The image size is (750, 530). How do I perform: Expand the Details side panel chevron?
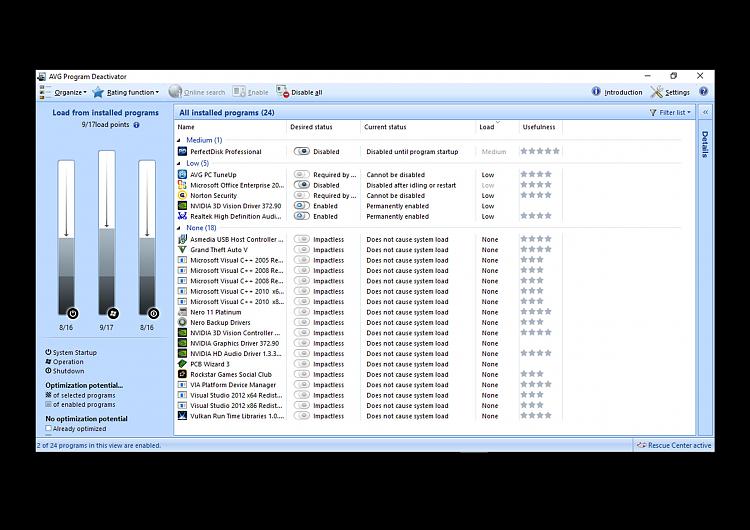pyautogui.click(x=706, y=112)
